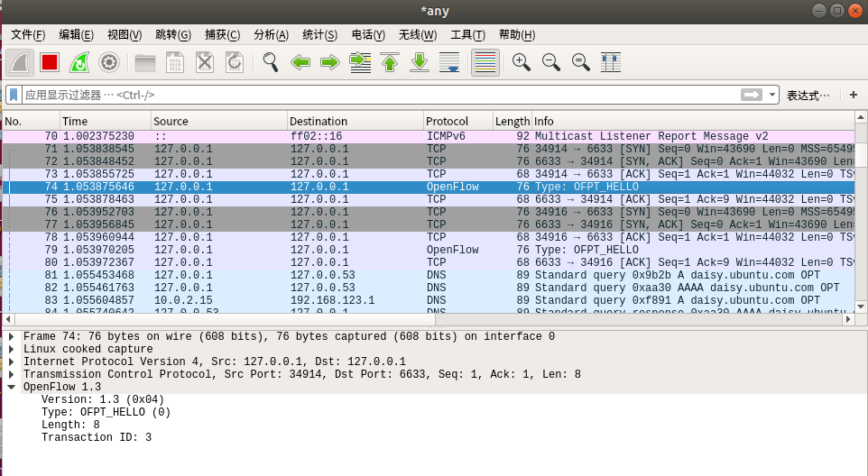The image size is (868, 476).
Task: Save capture file icon
Action: (x=175, y=62)
